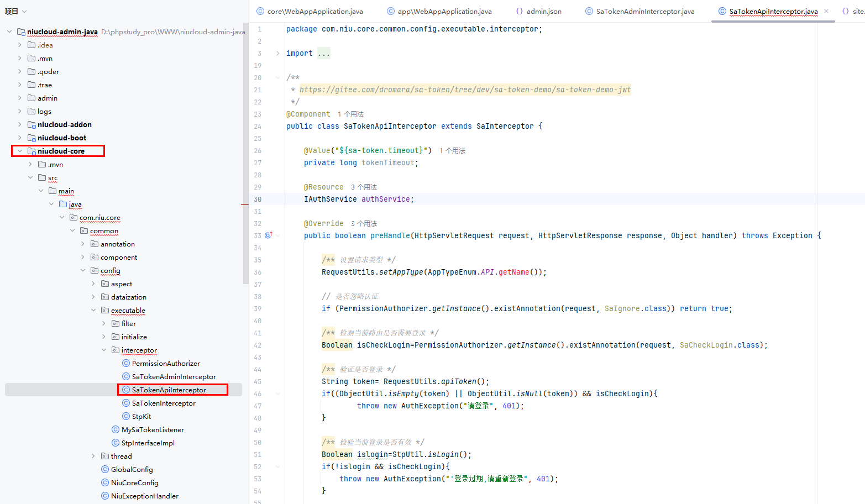Click the niucloud-core module folder icon
865x504 pixels.
pos(32,151)
